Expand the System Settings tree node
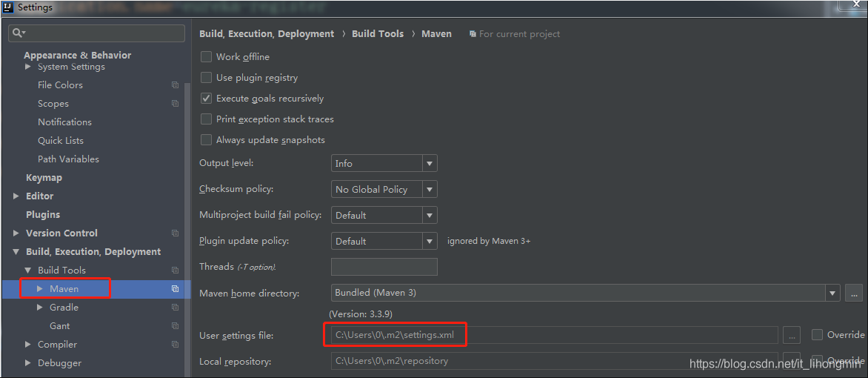 pyautogui.click(x=28, y=67)
